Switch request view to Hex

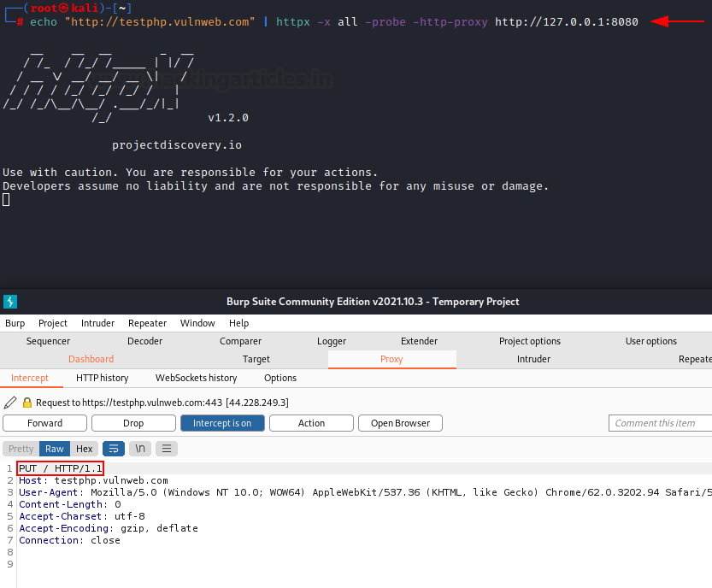[x=84, y=449]
